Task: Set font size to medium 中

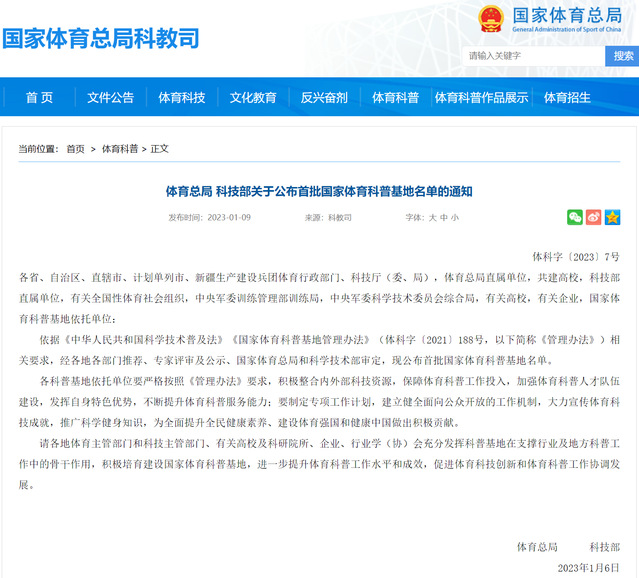Action: pyautogui.click(x=443, y=217)
